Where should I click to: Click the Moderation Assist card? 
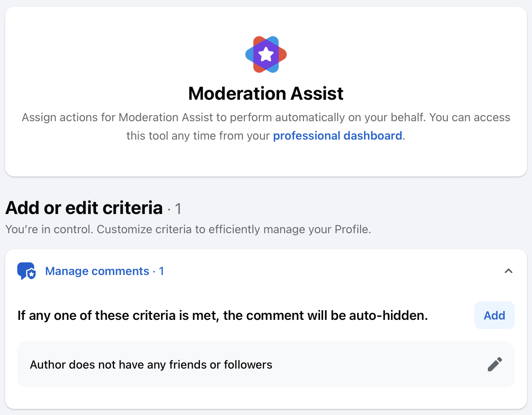(266, 92)
